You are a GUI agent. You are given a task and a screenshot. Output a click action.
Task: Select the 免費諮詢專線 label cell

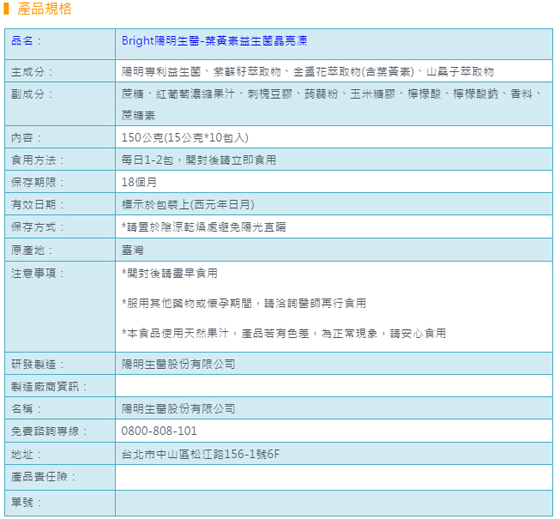[x=60, y=431]
